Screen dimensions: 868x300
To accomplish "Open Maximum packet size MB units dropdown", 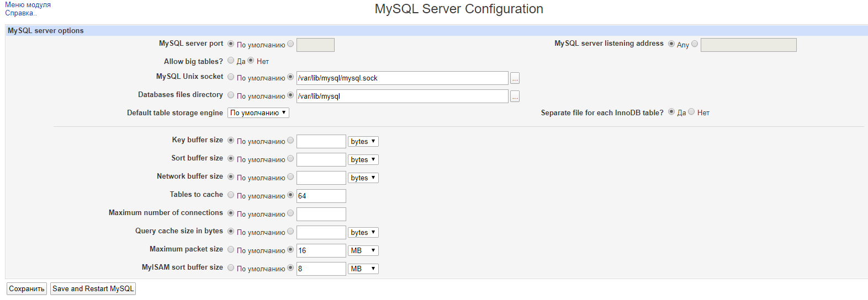I will [363, 250].
